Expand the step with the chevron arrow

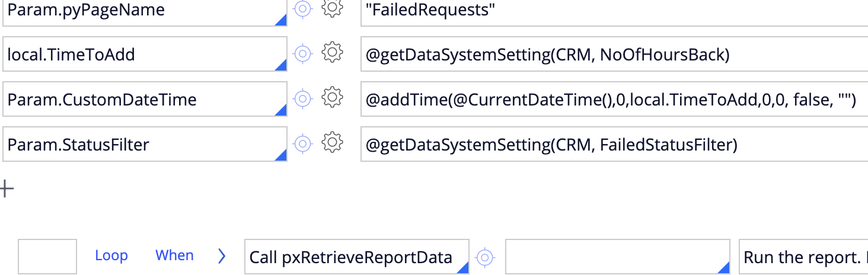click(222, 256)
